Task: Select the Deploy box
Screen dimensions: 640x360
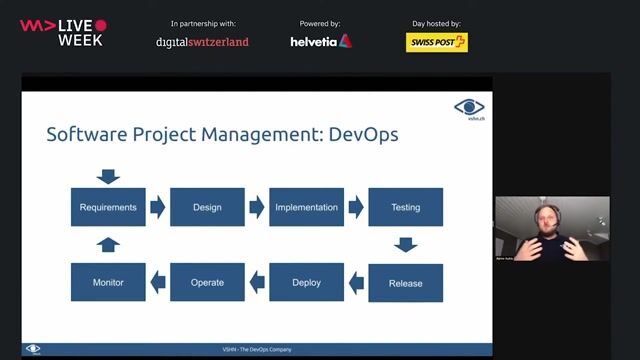Action: [x=307, y=282]
